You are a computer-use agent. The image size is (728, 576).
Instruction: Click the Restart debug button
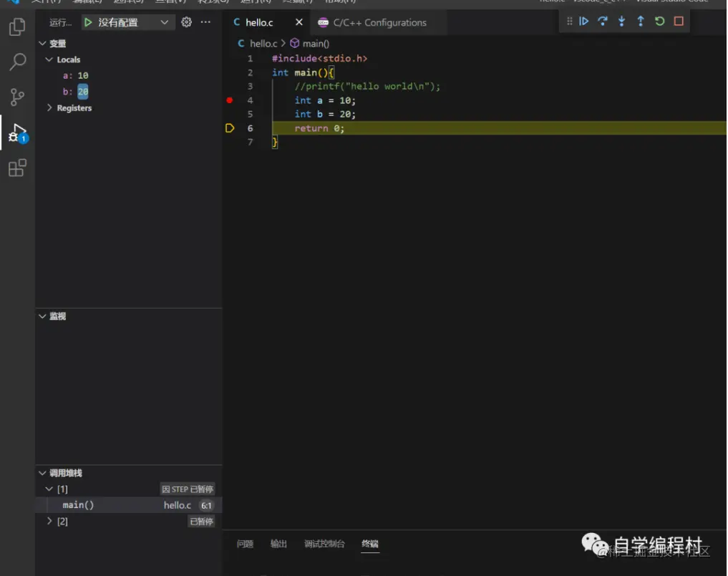(659, 21)
